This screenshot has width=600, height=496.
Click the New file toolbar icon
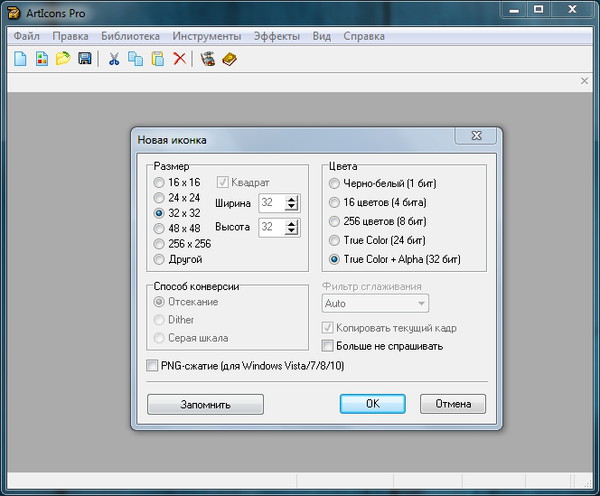[x=20, y=59]
